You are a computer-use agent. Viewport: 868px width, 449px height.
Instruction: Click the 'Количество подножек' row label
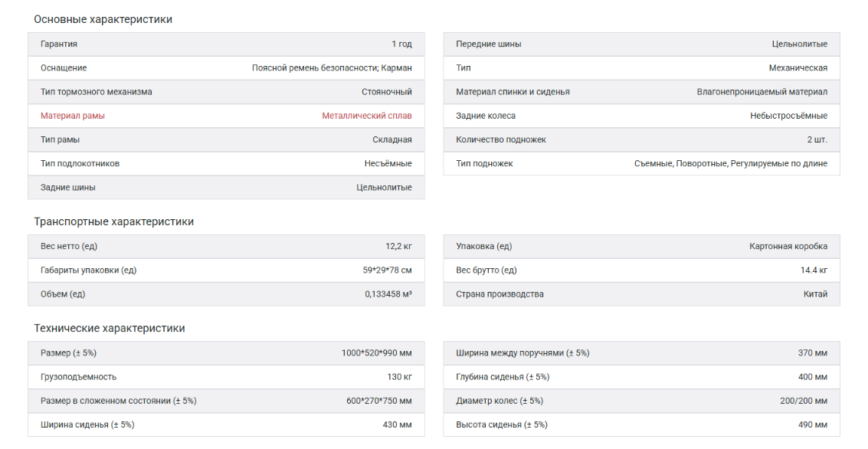(x=501, y=139)
